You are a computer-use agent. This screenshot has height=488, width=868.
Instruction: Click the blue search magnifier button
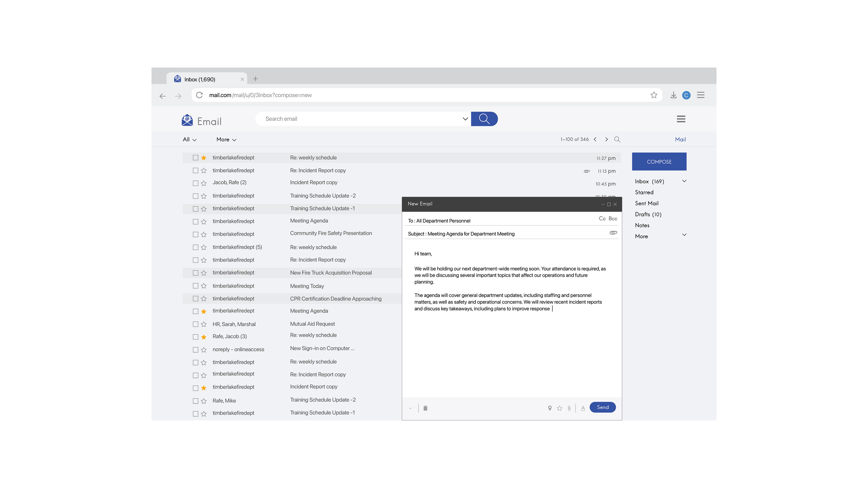click(484, 119)
